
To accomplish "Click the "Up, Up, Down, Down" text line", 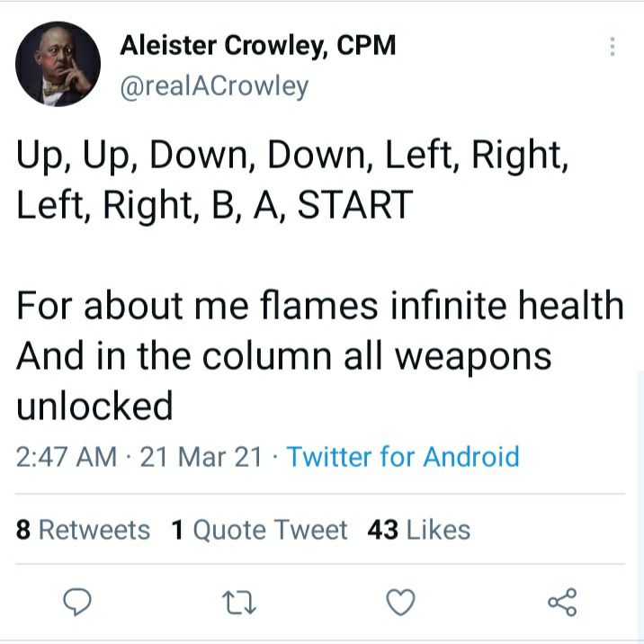I will [x=292, y=157].
